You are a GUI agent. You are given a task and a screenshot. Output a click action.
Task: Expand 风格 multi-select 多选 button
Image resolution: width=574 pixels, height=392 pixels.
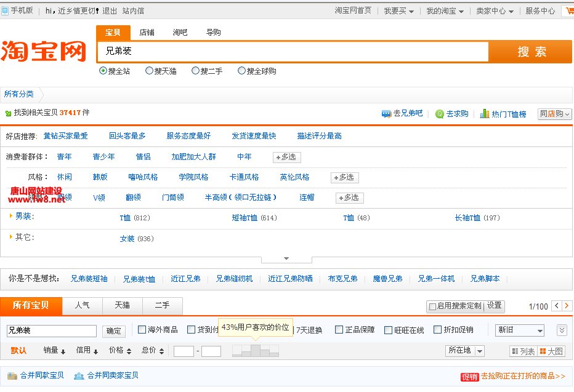[x=344, y=178]
